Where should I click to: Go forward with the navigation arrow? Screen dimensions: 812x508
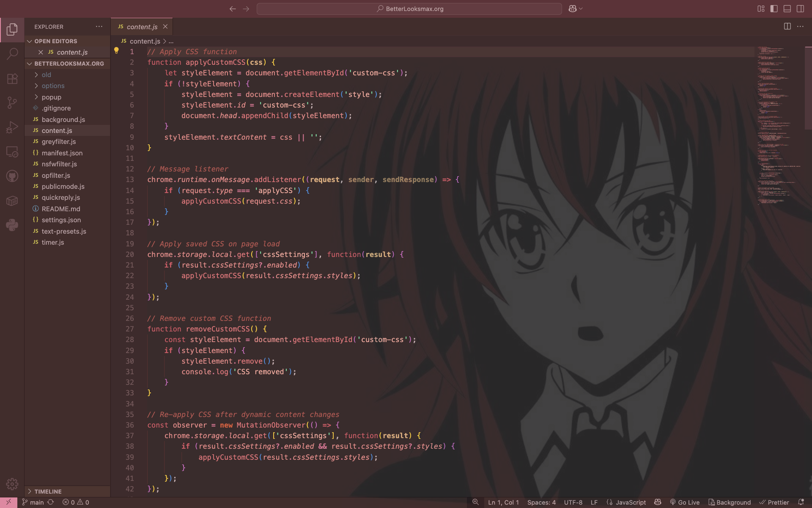246,8
